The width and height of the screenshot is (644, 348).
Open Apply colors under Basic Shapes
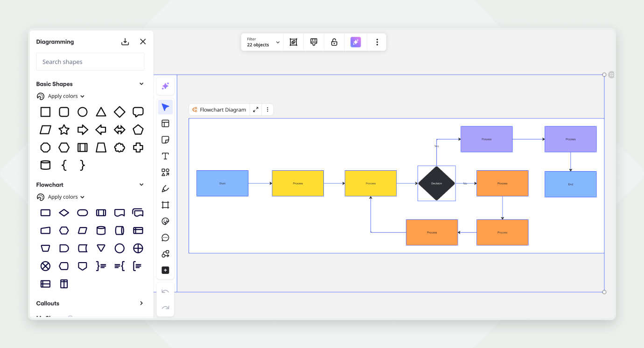(61, 96)
